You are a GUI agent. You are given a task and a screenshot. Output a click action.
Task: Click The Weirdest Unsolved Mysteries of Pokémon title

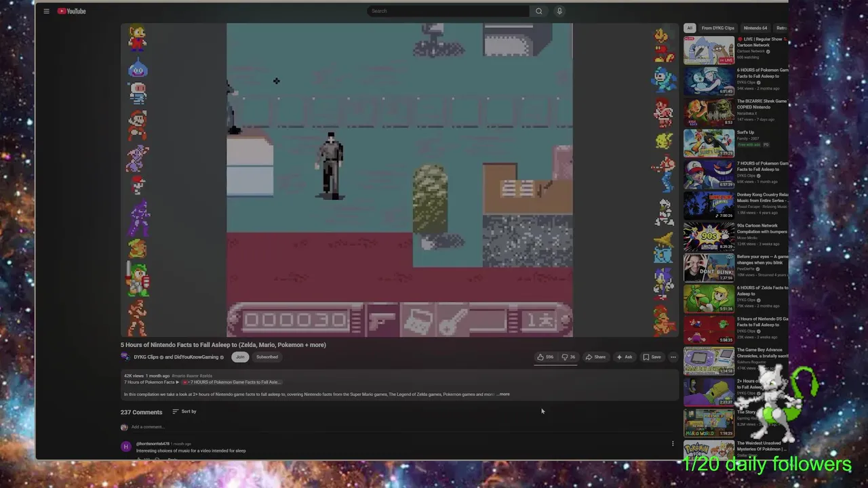click(762, 446)
